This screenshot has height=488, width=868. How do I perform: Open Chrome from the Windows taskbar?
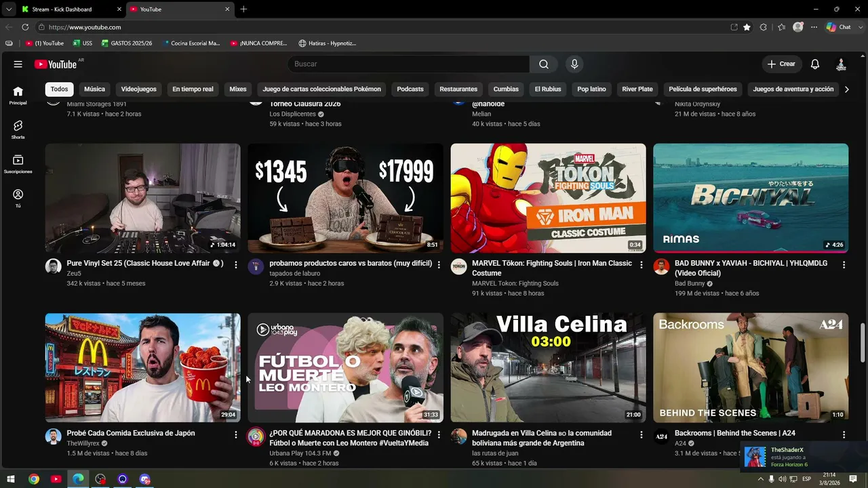pos(34,479)
